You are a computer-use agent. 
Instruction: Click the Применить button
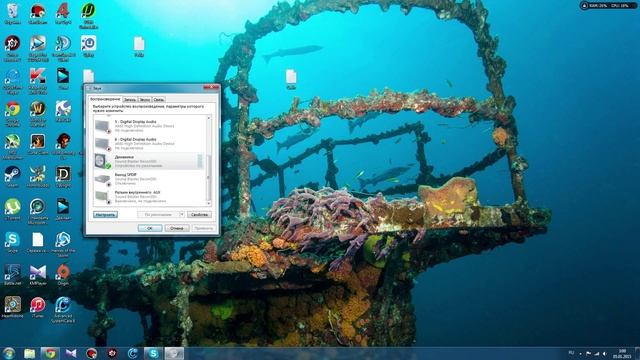point(203,228)
